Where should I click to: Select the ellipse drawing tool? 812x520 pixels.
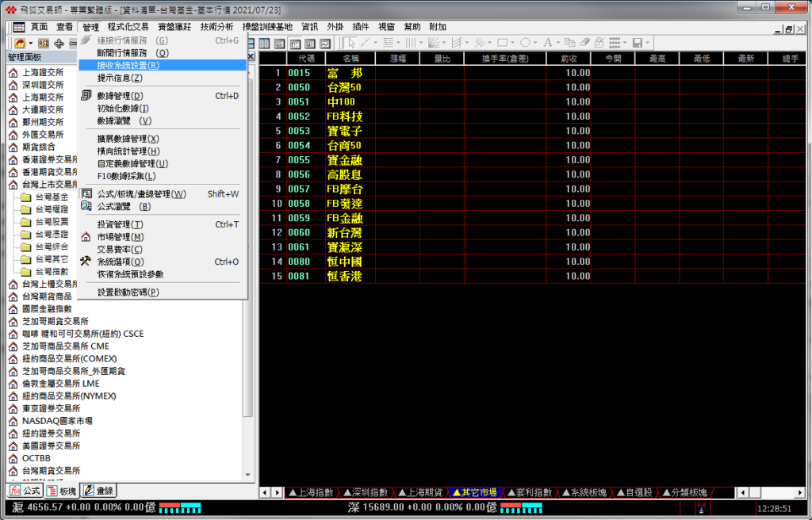525,43
